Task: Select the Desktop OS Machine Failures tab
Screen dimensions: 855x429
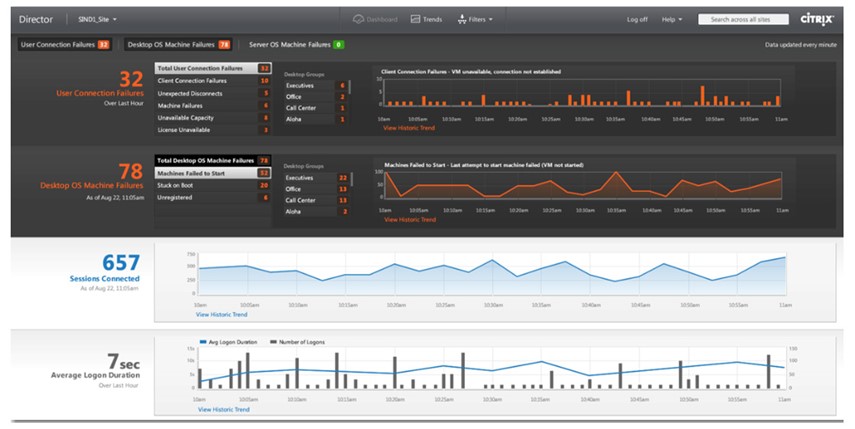Action: click(178, 45)
